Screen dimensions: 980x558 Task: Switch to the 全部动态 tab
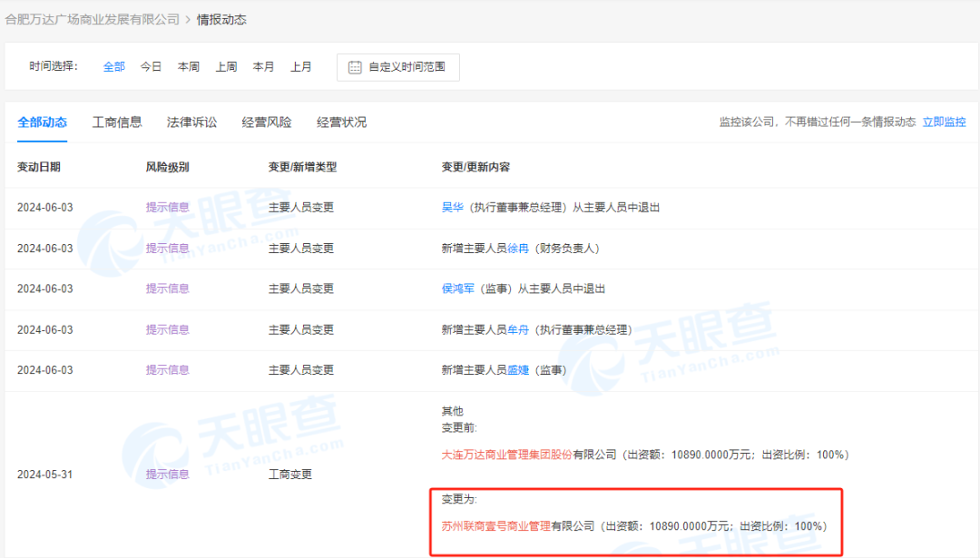click(42, 122)
